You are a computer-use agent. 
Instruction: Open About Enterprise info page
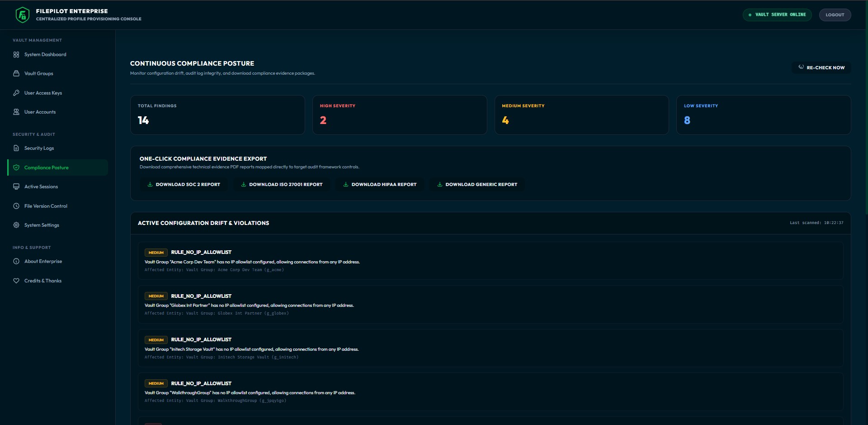[58, 261]
